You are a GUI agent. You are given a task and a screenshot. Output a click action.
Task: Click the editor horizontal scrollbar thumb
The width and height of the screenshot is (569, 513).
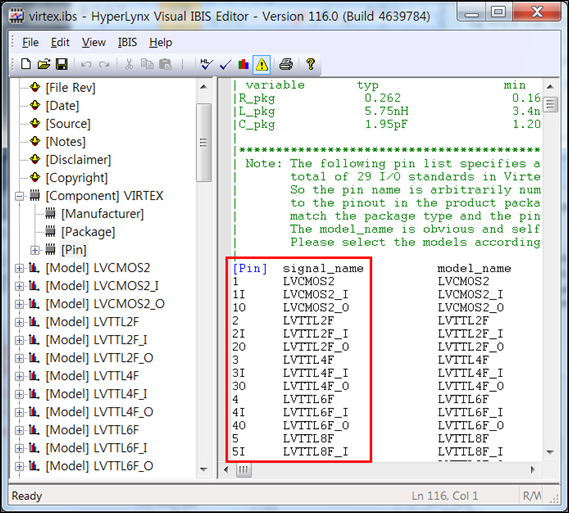(244, 470)
